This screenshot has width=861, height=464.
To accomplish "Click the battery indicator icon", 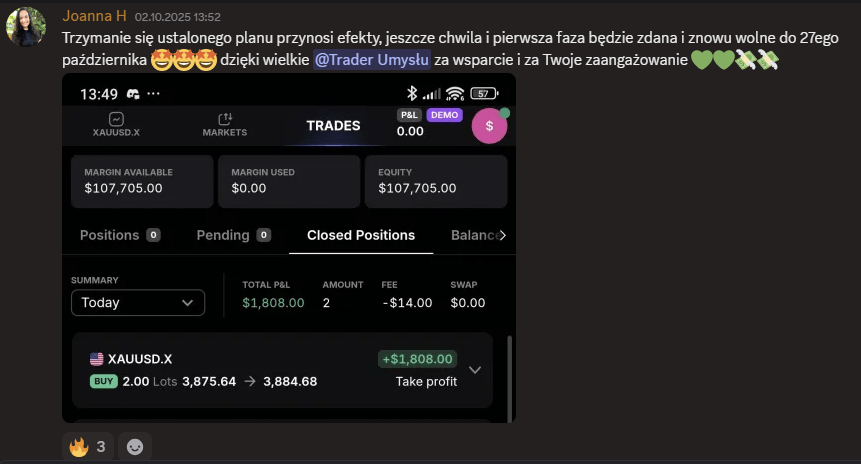I will 484,94.
